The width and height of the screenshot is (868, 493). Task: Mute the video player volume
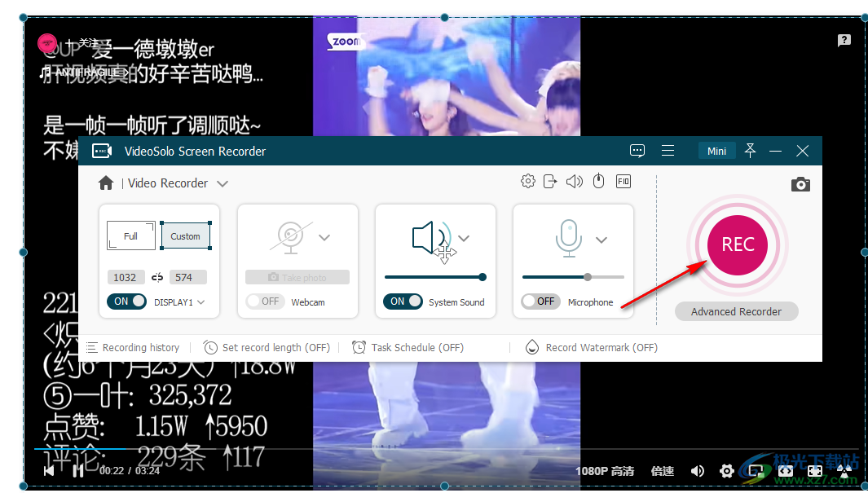[x=698, y=471]
